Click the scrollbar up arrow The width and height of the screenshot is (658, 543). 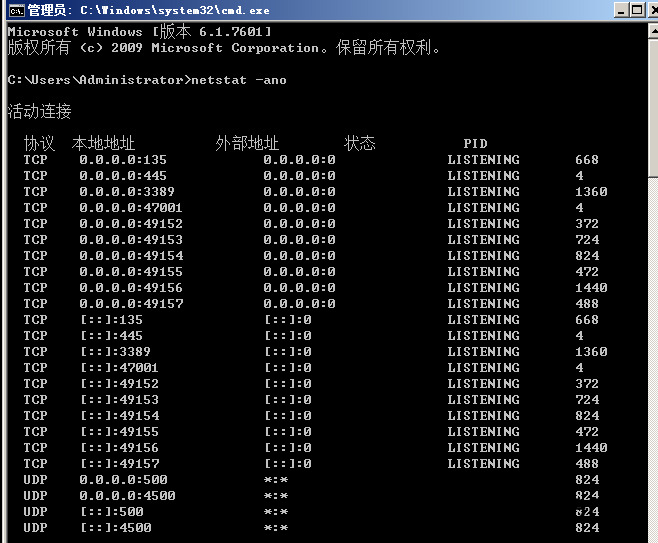pos(653,31)
